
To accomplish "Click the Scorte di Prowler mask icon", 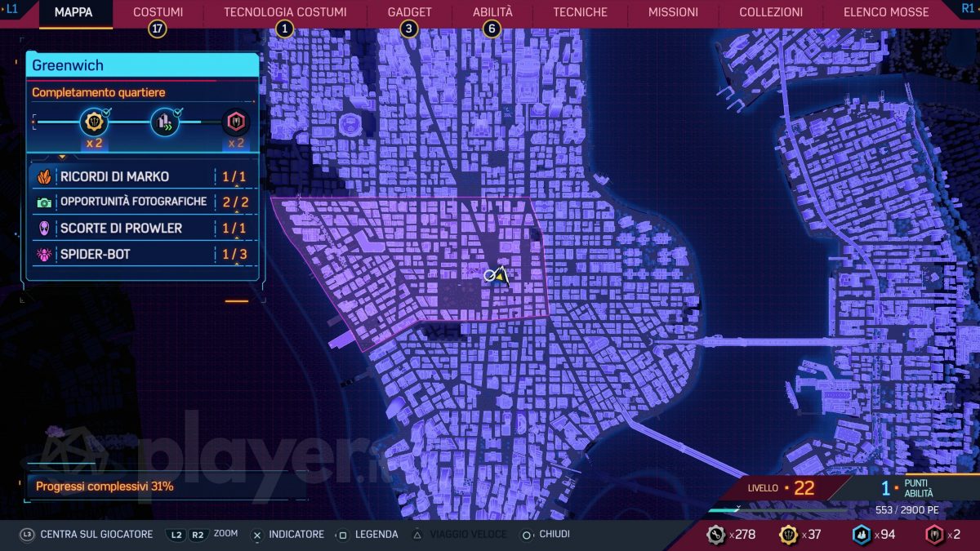I will 44,229.
